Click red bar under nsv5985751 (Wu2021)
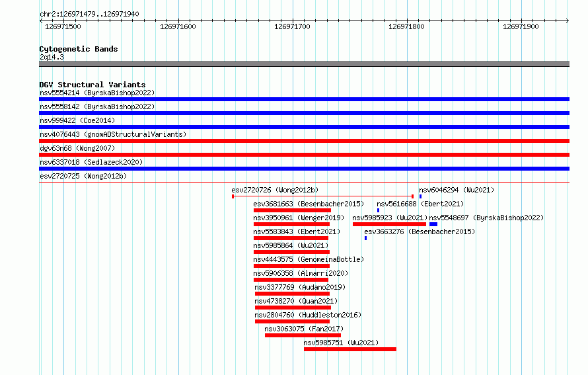 (350, 349)
